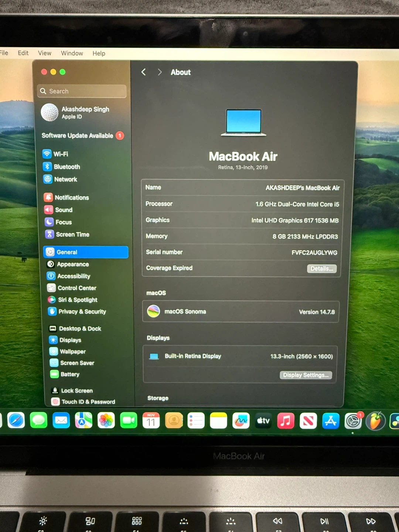Click the back navigation chevron
Image resolution: width=399 pixels, height=532 pixels.
144,72
